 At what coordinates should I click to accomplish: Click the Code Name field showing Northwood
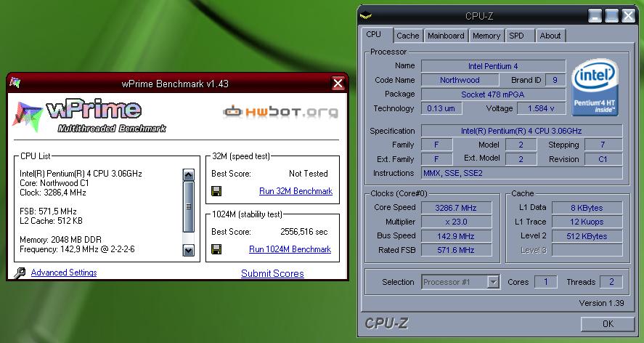coord(460,80)
